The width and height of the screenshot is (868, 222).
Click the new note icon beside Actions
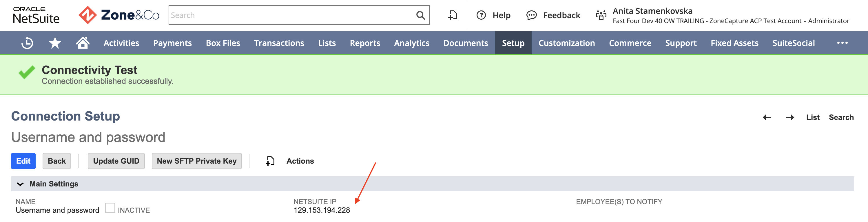270,161
